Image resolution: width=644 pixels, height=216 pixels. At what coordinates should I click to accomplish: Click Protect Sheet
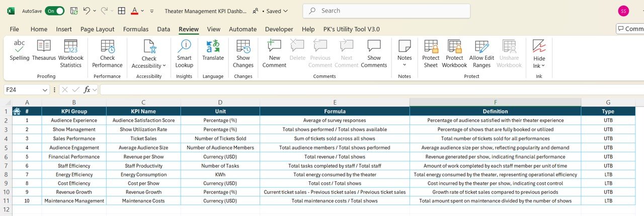click(431, 54)
